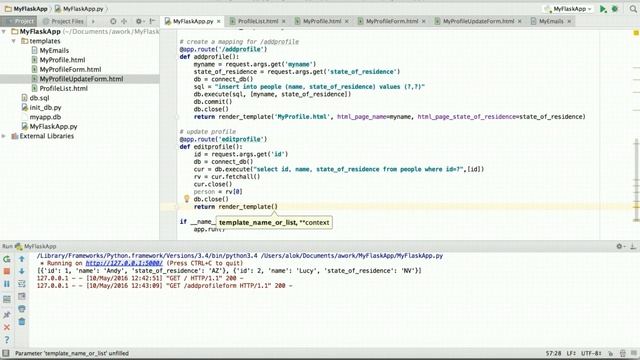This screenshot has width=640, height=360.
Task: Change LF line separator in status bar
Action: [571, 353]
